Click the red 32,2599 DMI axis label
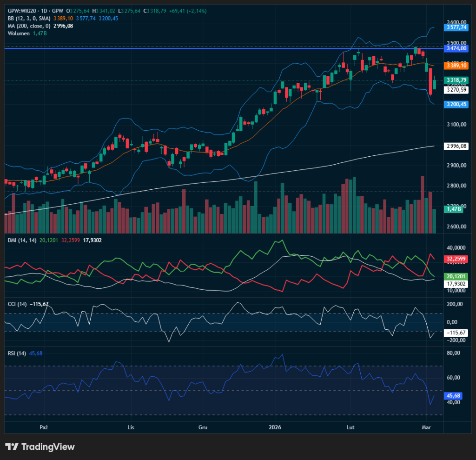Screen dimensions: 476x460 pos(456,259)
